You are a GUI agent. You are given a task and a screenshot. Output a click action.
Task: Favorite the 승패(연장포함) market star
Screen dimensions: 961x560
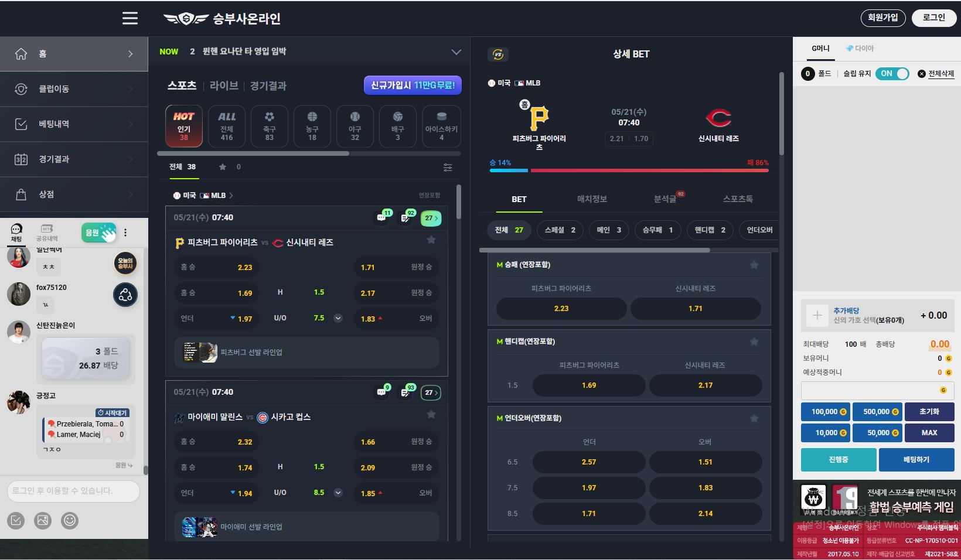click(754, 265)
